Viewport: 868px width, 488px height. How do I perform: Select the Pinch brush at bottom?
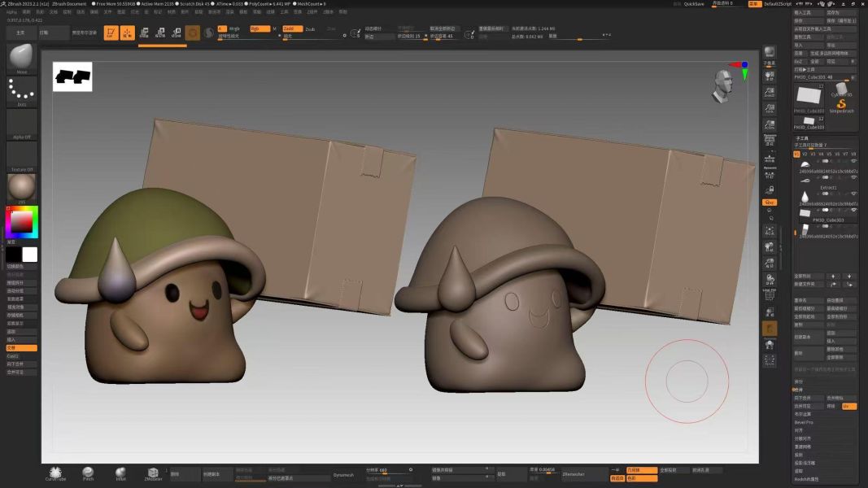[88, 473]
